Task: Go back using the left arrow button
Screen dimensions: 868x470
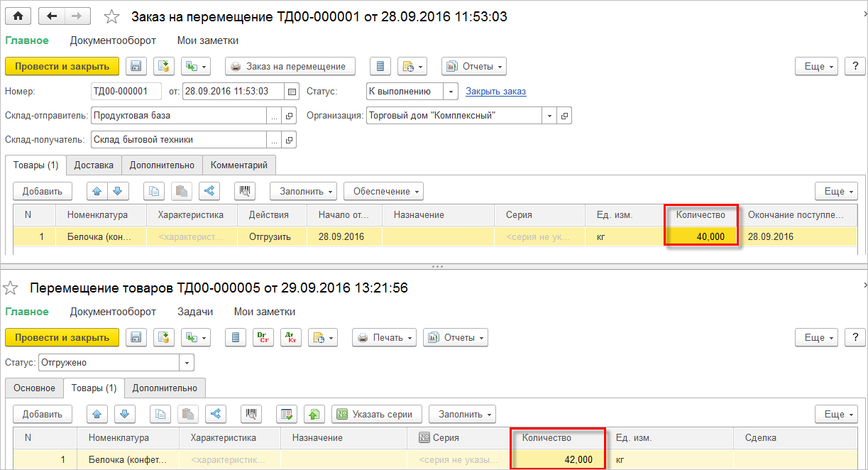Action: (52, 16)
